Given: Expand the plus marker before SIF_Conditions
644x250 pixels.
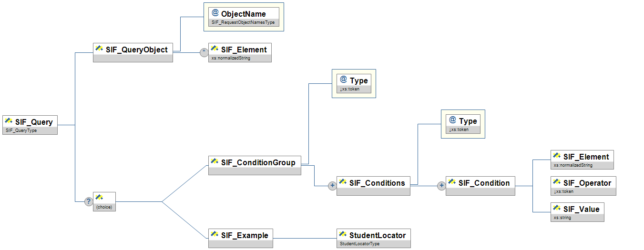Looking at the screenshot, I should pos(332,186).
